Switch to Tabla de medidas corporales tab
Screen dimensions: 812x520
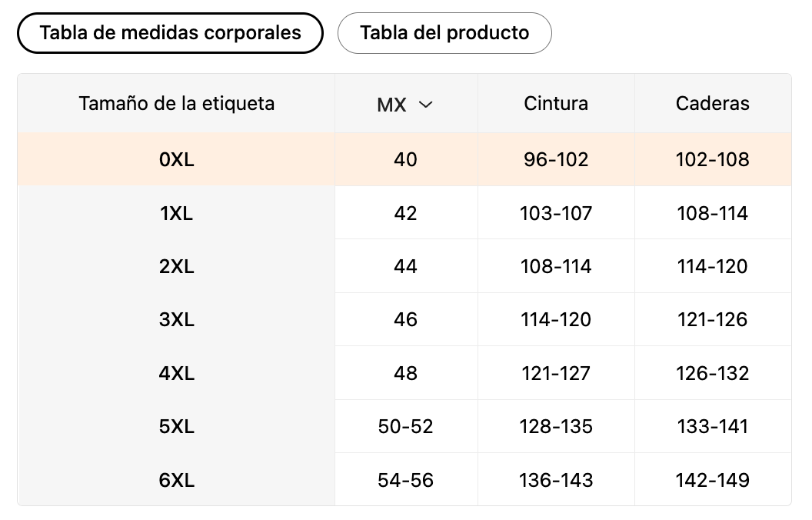[170, 33]
